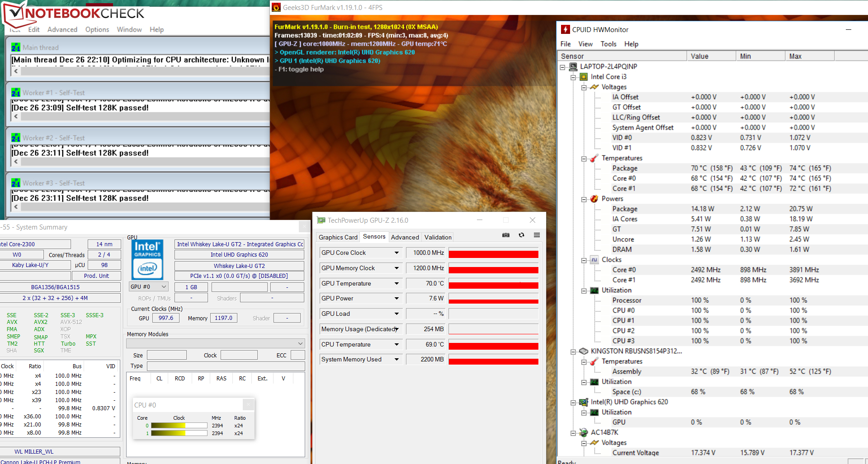Click the Main thread icon in Prime95
Image resolution: width=868 pixels, height=464 pixels.
pyautogui.click(x=16, y=47)
